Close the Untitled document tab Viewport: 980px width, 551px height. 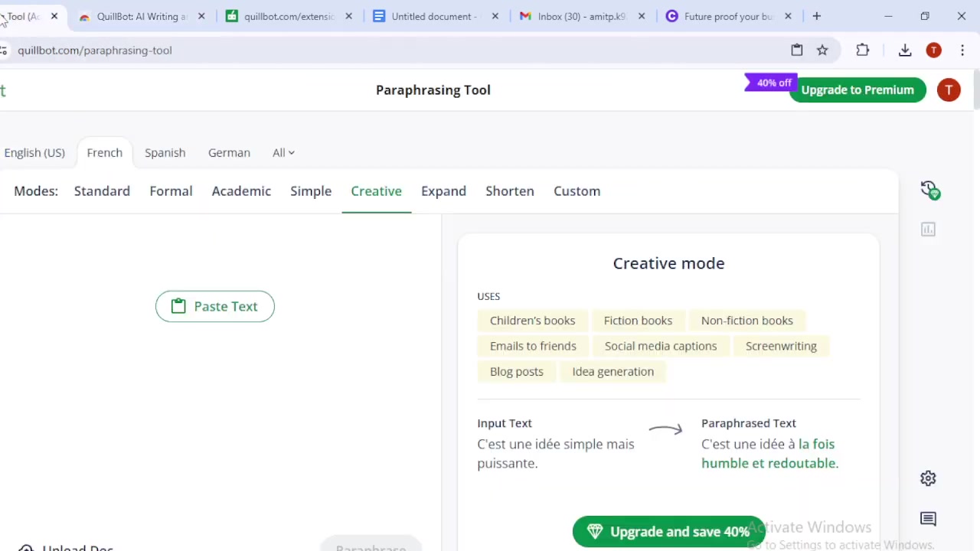click(x=495, y=16)
